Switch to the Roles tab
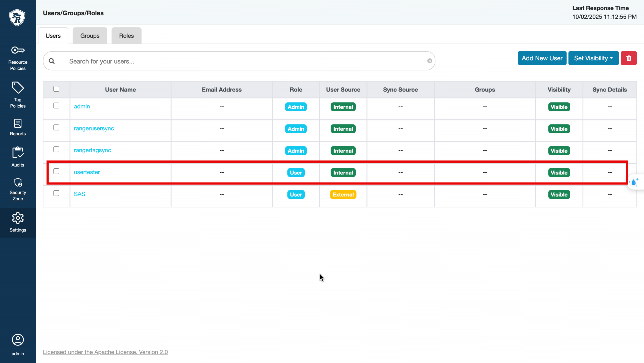 click(x=126, y=36)
